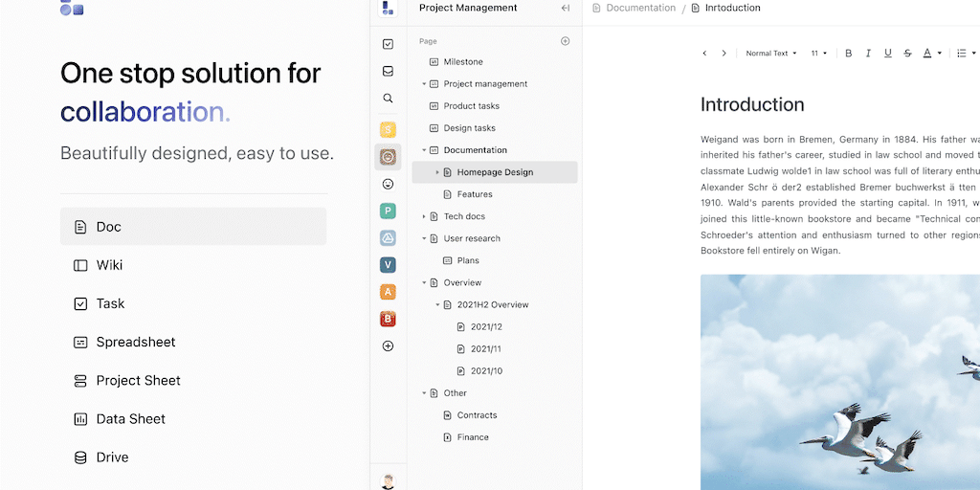This screenshot has height=490, width=980.
Task: Toggle italic formatting
Action: point(868,54)
